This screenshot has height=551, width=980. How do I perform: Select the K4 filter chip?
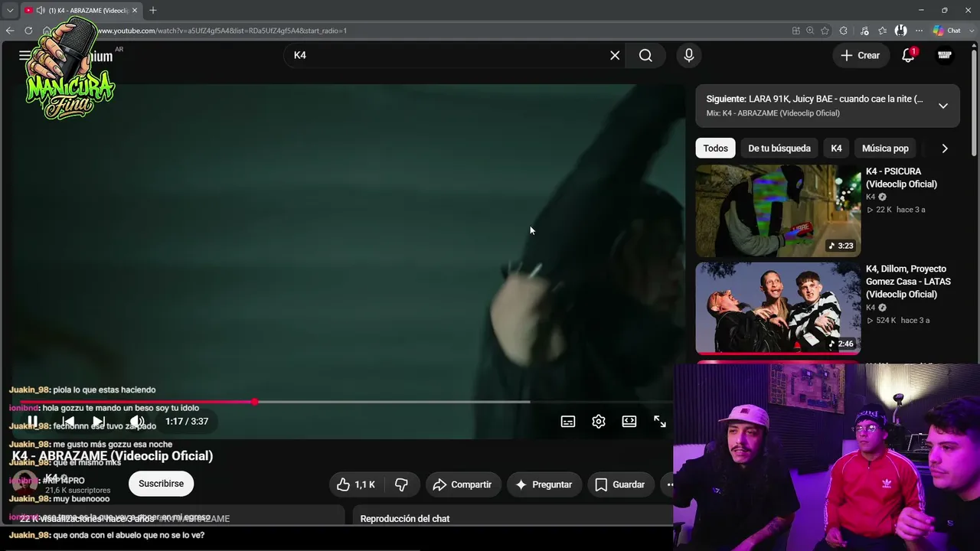point(836,148)
